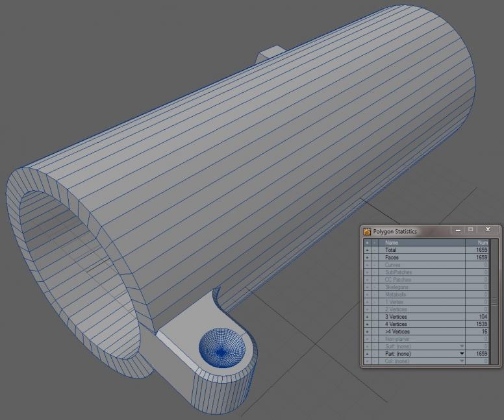
Task: Expand the Col (none) dropdown
Action: point(462,361)
